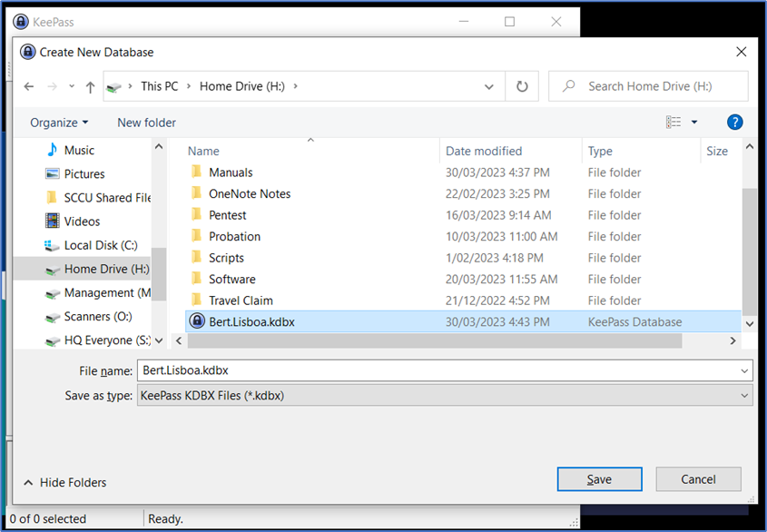The width and height of the screenshot is (767, 532).
Task: Open the recent locations dropdown arrow
Action: [72, 86]
